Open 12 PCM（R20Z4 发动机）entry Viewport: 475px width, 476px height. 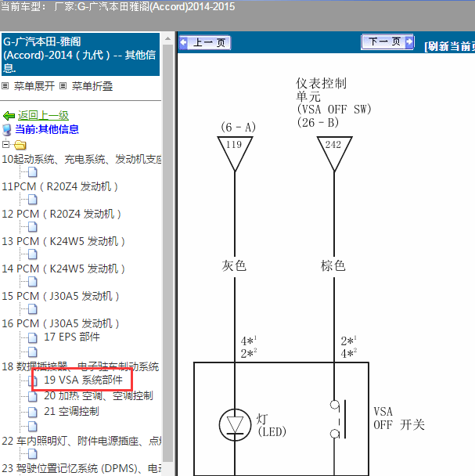[x=62, y=214]
